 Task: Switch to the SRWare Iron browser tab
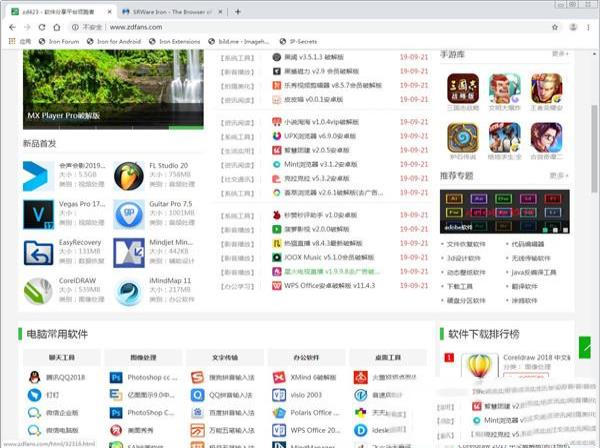[170, 12]
